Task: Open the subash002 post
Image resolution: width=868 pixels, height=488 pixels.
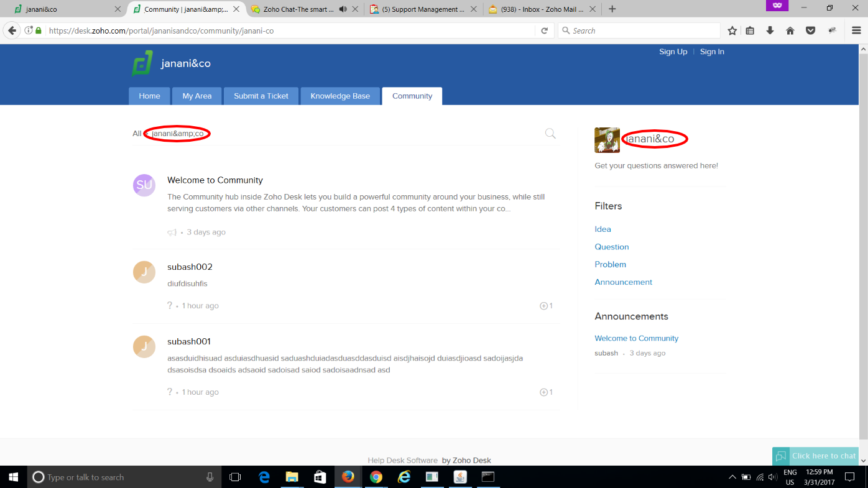Action: pyautogui.click(x=190, y=267)
